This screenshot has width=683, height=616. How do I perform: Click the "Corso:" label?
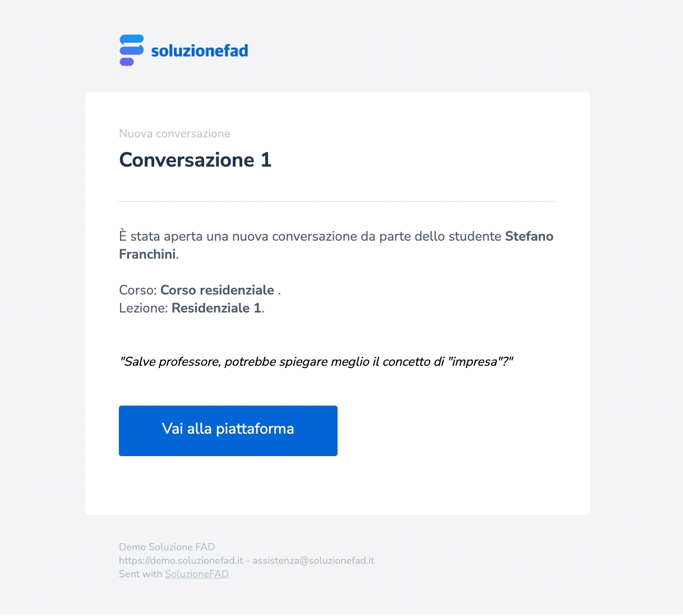coord(138,290)
